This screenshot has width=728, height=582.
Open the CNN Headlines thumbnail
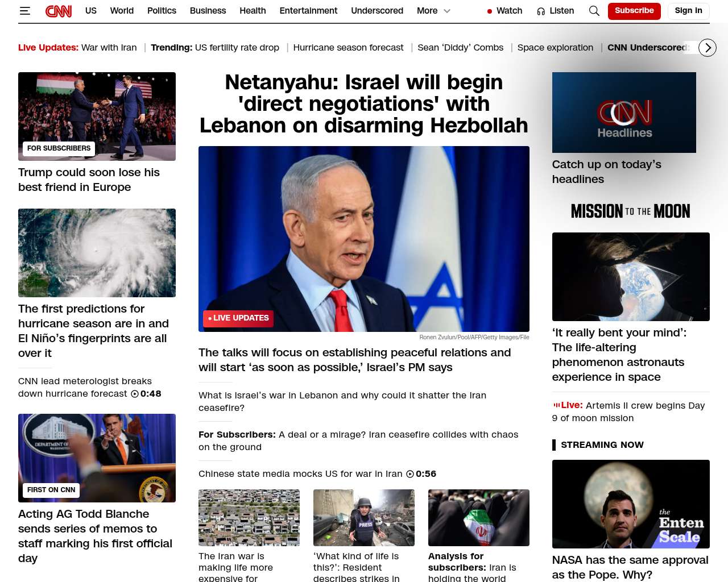click(x=624, y=113)
